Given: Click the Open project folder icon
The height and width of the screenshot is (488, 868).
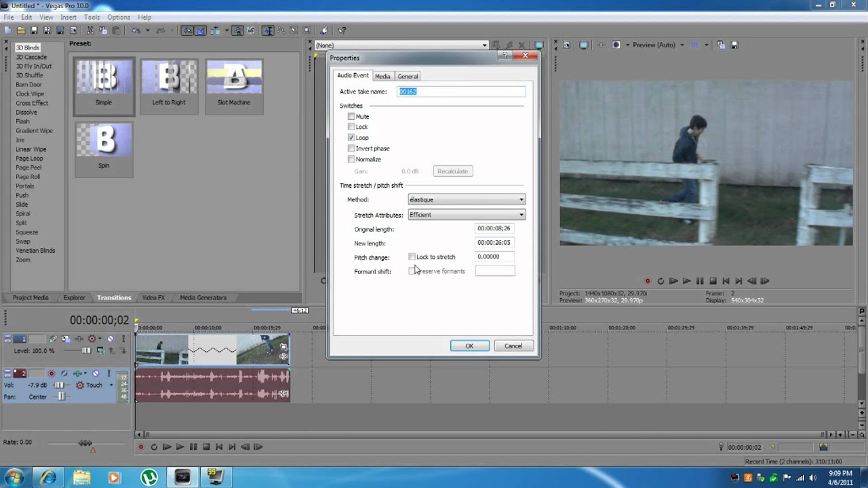Looking at the screenshot, I should tap(21, 30).
